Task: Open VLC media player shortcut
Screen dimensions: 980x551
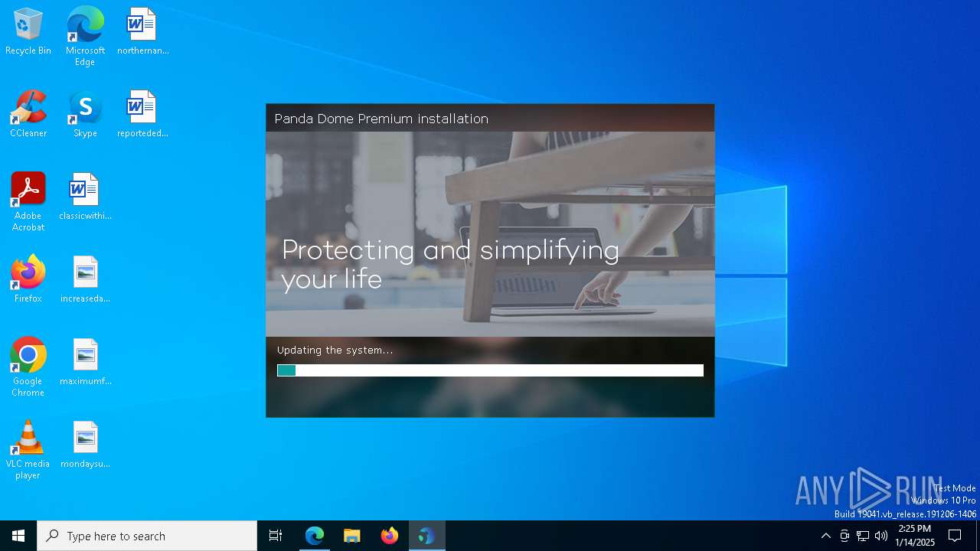Action: tap(28, 450)
